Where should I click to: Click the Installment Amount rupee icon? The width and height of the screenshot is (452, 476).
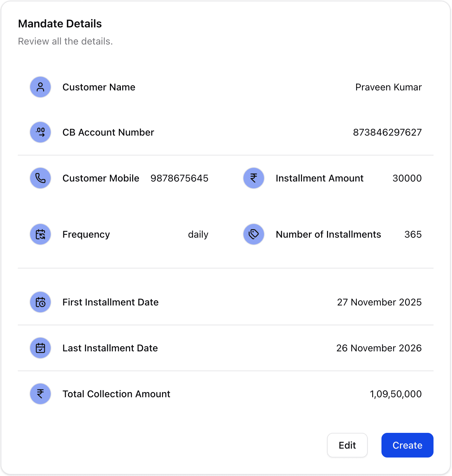pyautogui.click(x=254, y=178)
